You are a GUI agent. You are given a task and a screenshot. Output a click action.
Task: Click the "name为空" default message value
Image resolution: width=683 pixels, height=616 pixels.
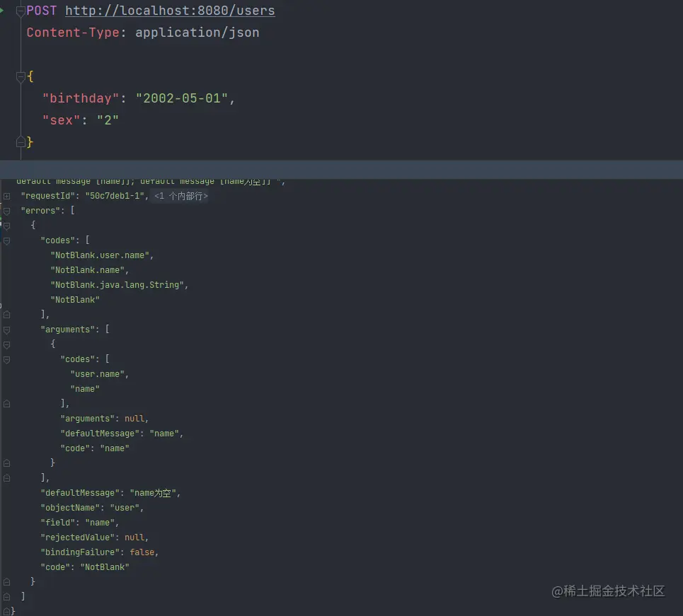pyautogui.click(x=153, y=493)
